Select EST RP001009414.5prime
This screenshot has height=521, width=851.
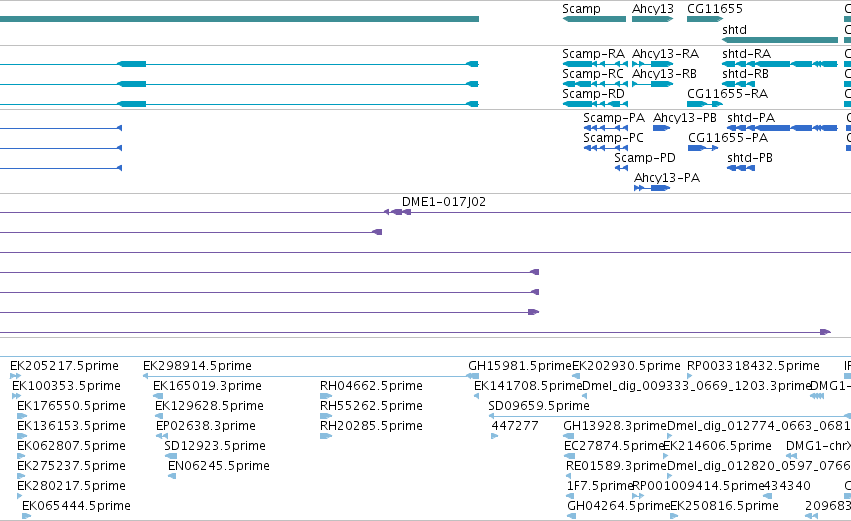(x=698, y=486)
